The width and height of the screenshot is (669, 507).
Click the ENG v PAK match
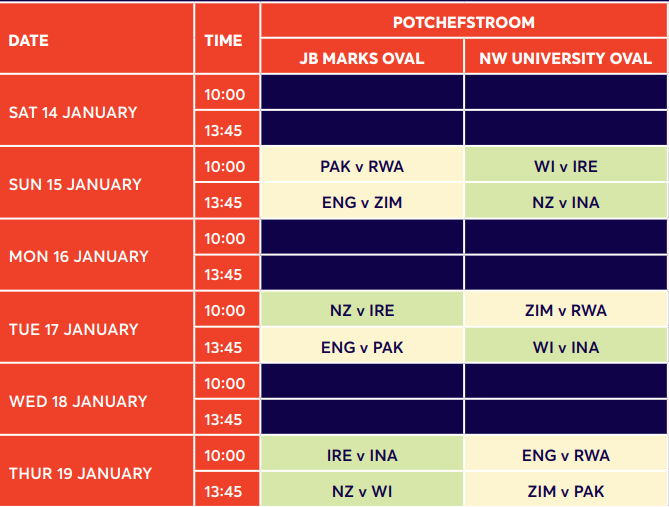tap(362, 345)
